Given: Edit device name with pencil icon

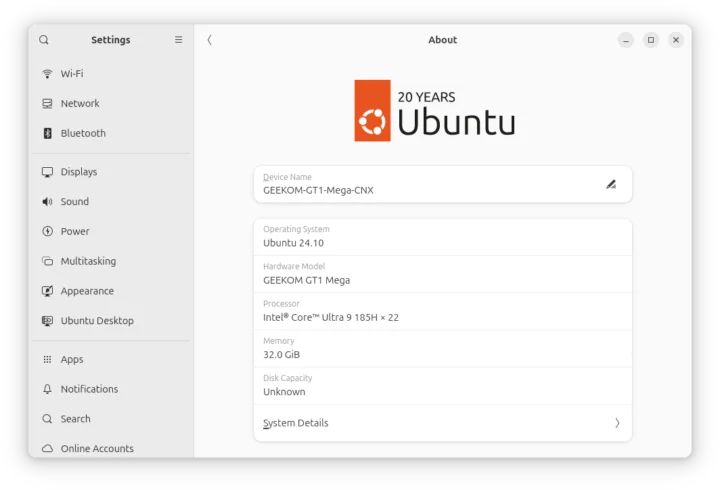Looking at the screenshot, I should coord(611,185).
